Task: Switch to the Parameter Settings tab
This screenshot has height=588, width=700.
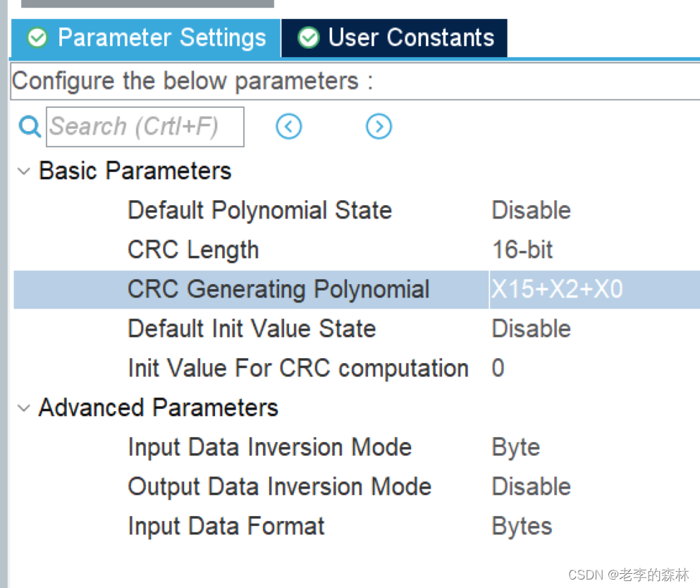Action: click(161, 38)
